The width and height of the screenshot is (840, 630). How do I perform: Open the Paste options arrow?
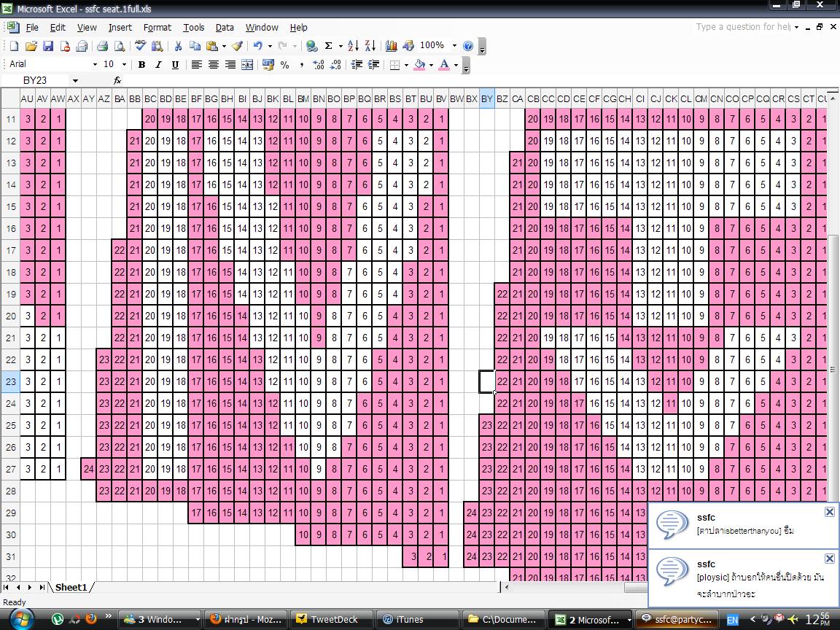point(224,46)
